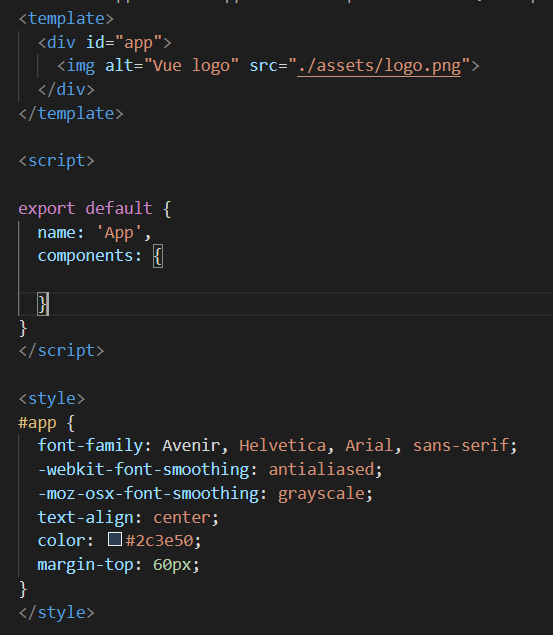
Task: Click the closing template tag
Action: click(71, 113)
